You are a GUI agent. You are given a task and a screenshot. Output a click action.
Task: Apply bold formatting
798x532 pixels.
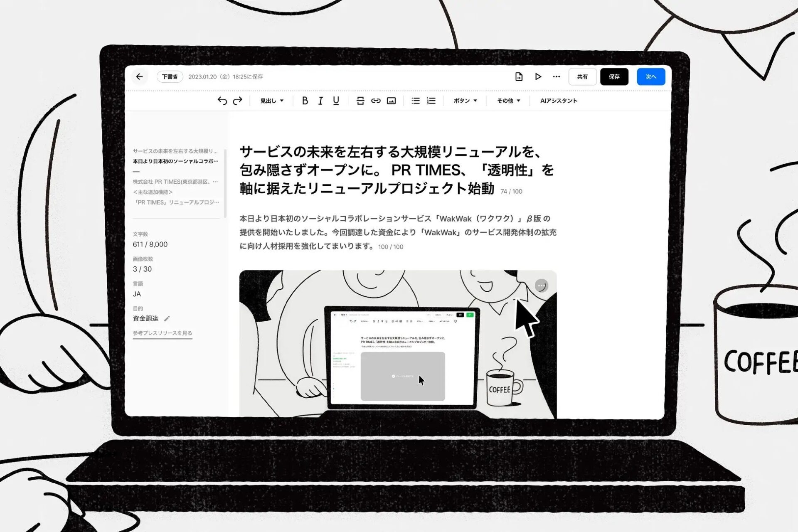(x=305, y=100)
